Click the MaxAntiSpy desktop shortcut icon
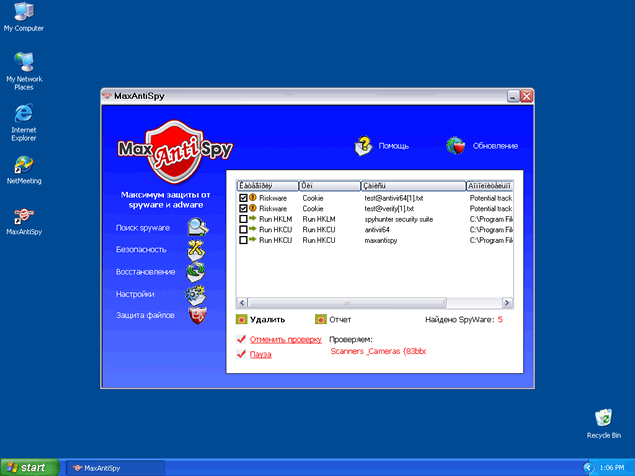Screen dimensions: 635x476 [23, 217]
